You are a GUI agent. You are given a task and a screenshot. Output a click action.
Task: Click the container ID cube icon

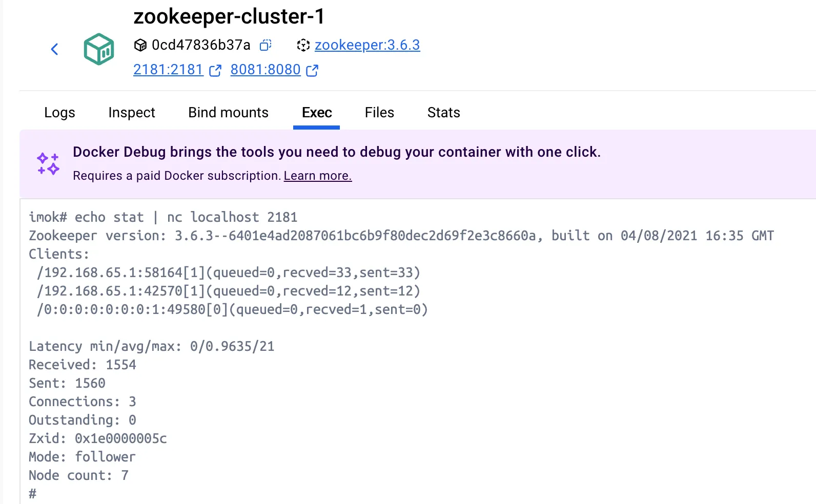pyautogui.click(x=140, y=45)
